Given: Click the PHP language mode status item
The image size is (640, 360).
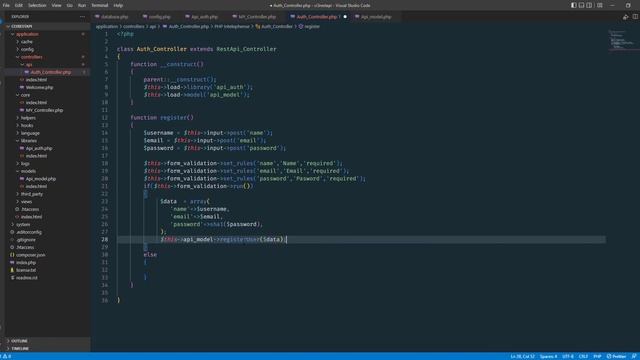Looking at the screenshot, I should (597, 356).
